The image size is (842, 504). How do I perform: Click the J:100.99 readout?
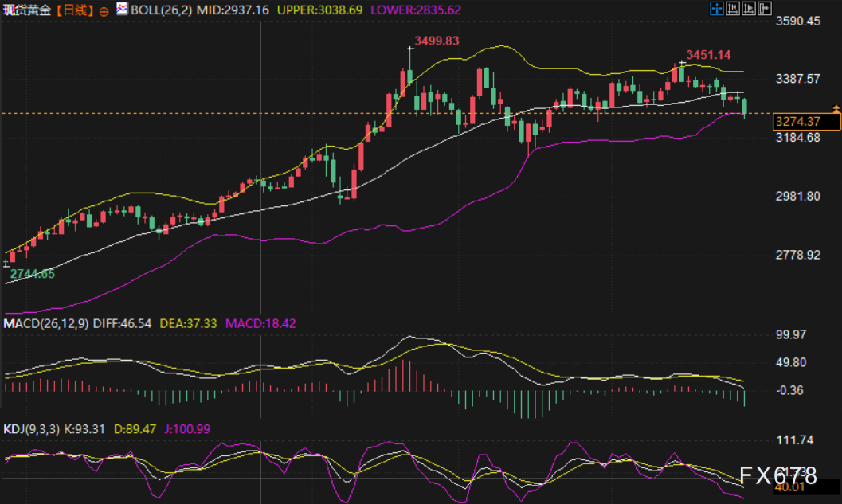point(187,429)
